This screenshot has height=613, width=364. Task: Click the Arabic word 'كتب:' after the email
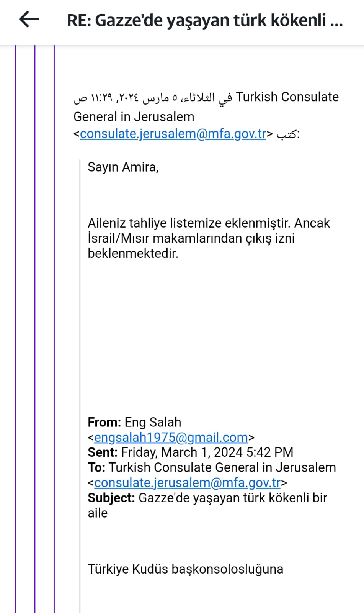(288, 134)
